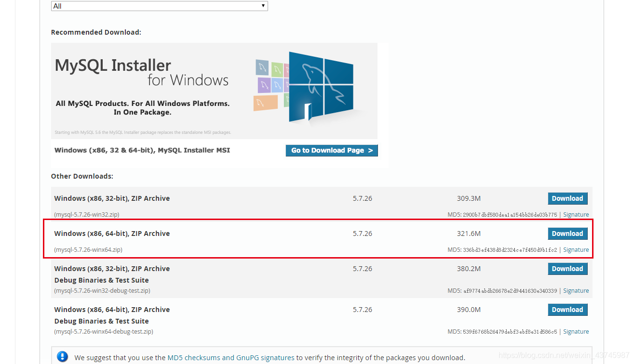Click 'Windows (x86, 64-bit), ZIP Archive' title in highlighted row

pos(112,234)
